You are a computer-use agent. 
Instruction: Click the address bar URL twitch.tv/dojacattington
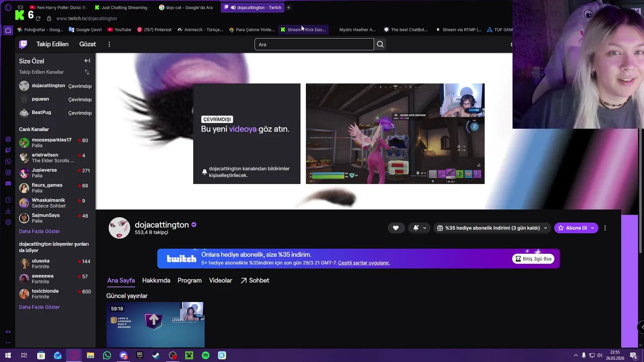click(x=87, y=19)
